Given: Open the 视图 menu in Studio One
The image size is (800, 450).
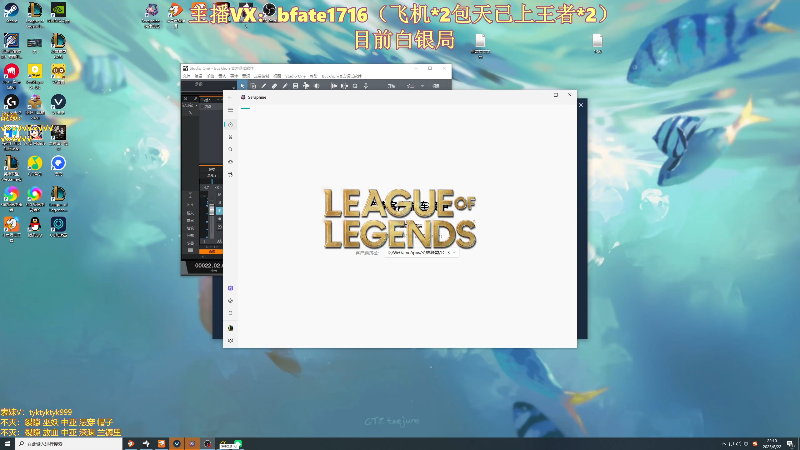Looking at the screenshot, I should (x=278, y=76).
